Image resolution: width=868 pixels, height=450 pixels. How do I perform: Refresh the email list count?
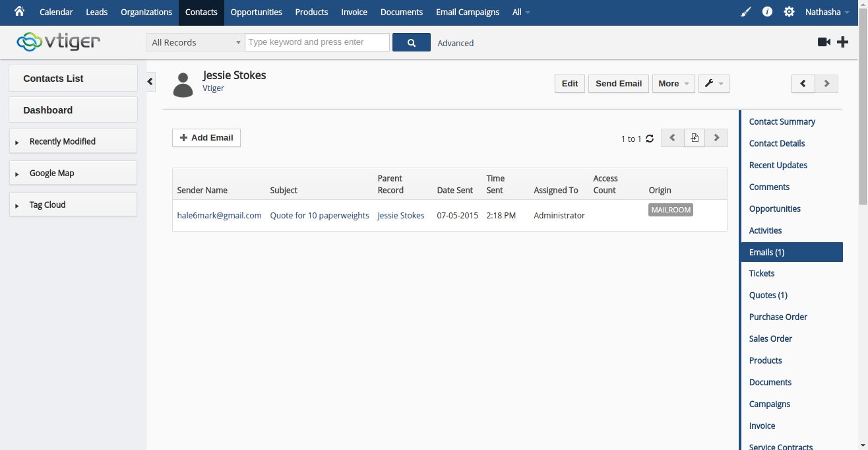tap(650, 139)
